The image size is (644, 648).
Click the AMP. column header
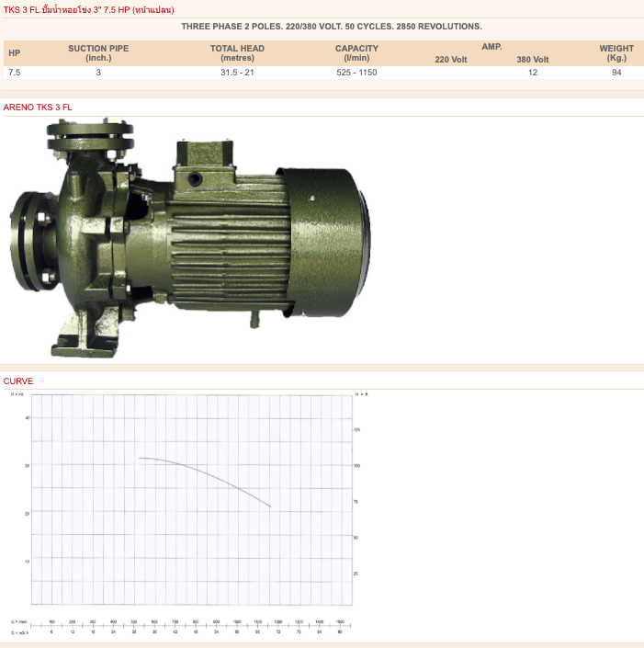(491, 47)
